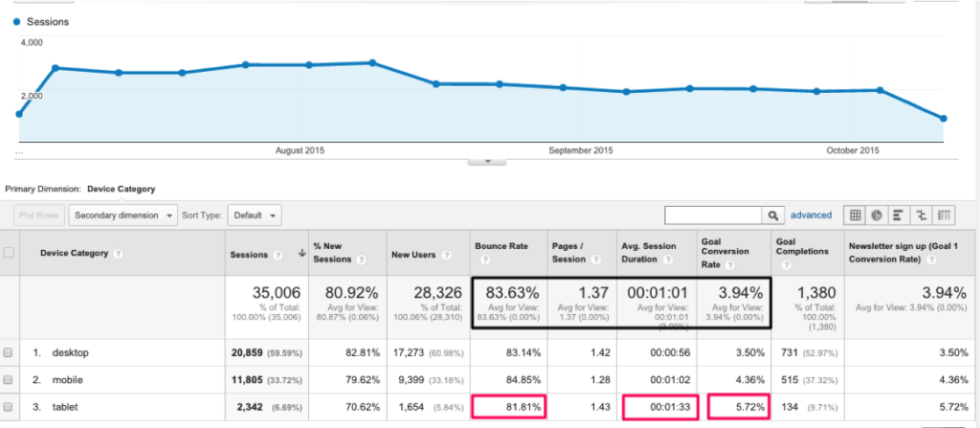This screenshot has height=428, width=980.
Task: Select Device Category primary dimension
Action: coord(122,189)
